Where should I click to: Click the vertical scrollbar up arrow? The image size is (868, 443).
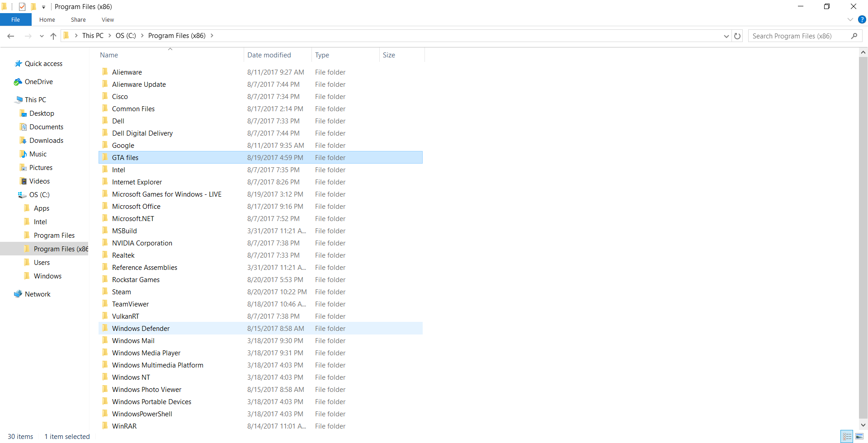point(863,52)
